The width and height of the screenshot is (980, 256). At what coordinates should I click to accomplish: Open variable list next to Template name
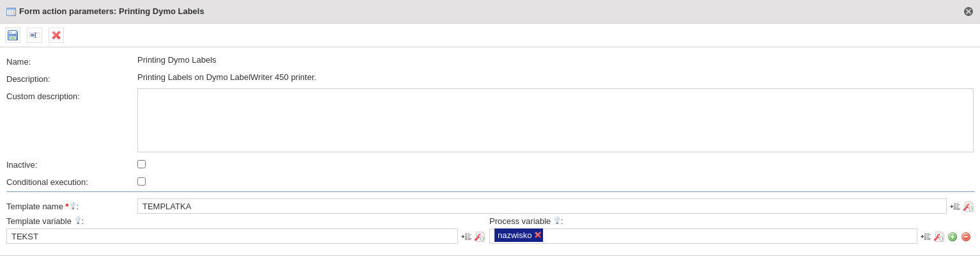tap(955, 207)
